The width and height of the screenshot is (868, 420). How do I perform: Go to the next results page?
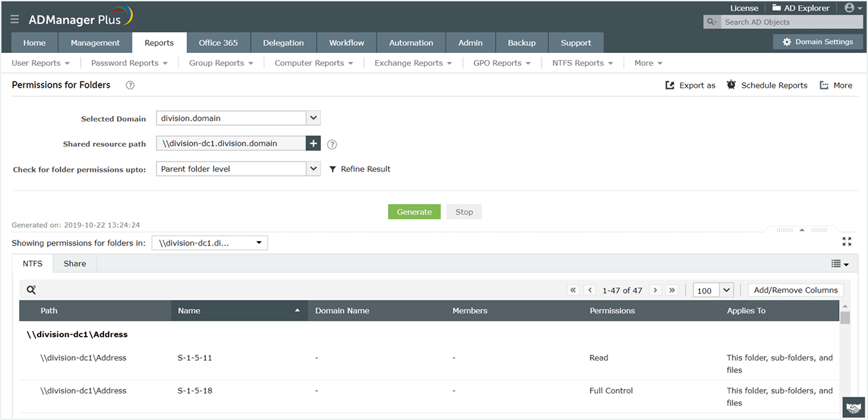[x=655, y=290]
